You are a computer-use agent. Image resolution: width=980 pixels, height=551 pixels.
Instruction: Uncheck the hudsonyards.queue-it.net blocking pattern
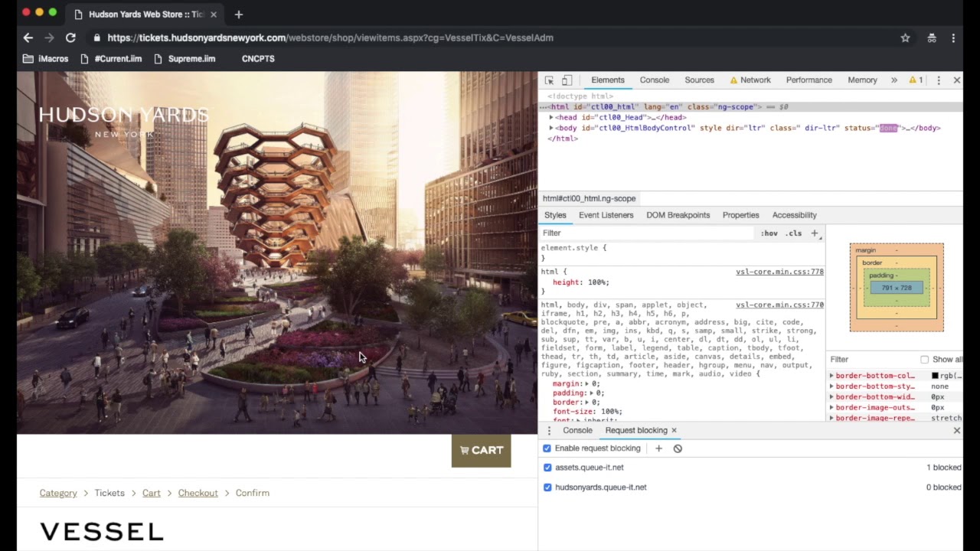(x=547, y=487)
